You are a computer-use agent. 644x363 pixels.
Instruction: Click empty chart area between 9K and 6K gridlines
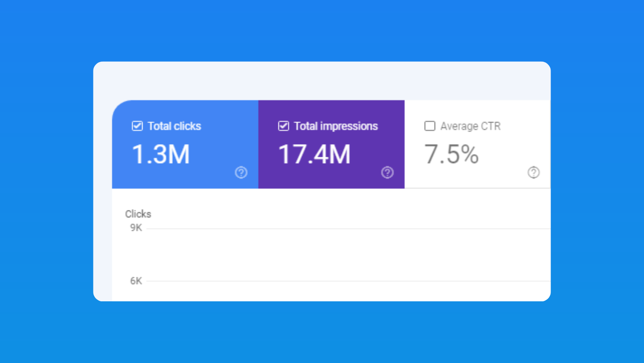tap(346, 255)
